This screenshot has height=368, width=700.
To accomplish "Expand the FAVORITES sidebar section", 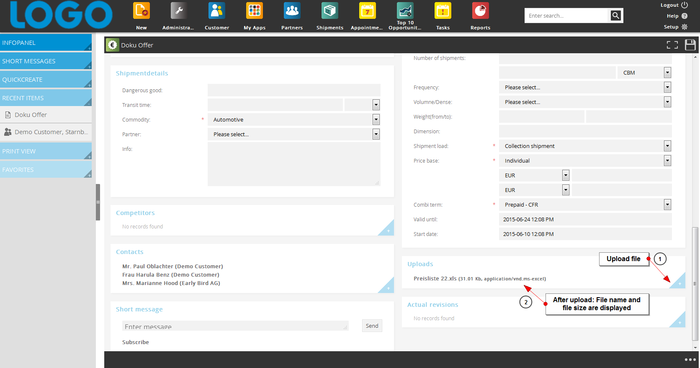I will [46, 169].
